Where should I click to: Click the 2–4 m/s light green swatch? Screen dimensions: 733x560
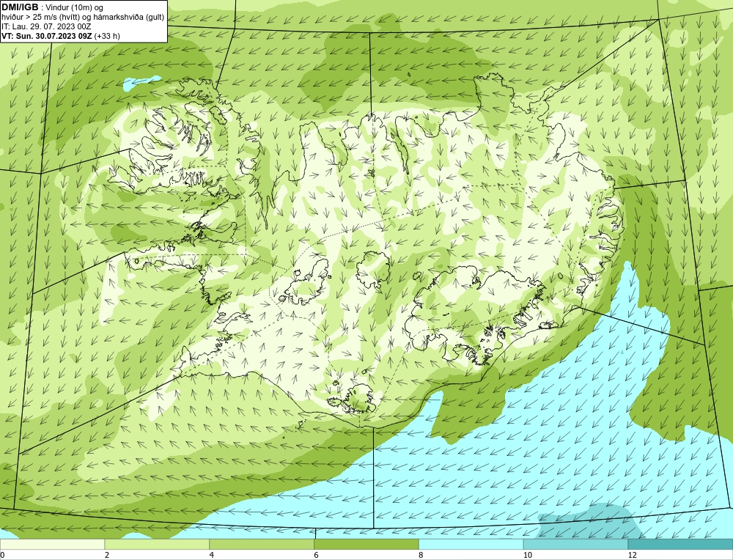(157, 545)
